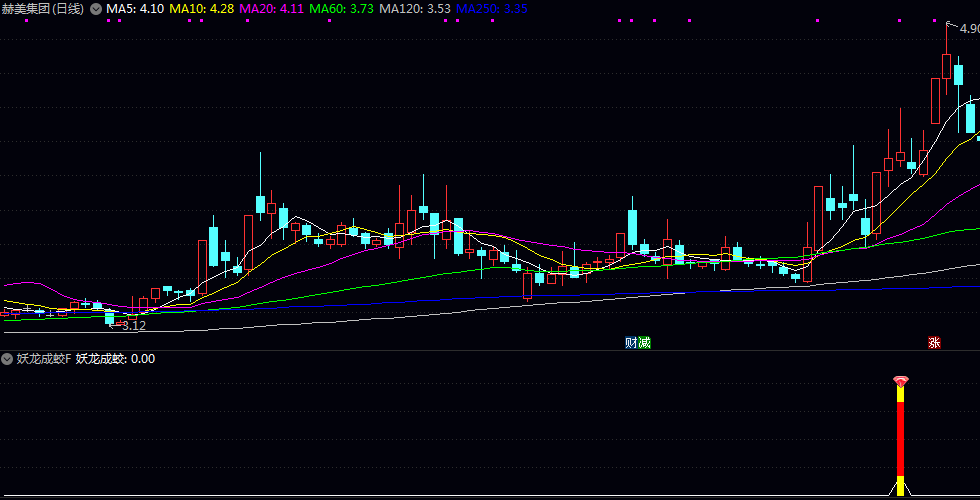980x500 pixels.
Task: Click the signal icon atop the red bar
Action: click(900, 381)
